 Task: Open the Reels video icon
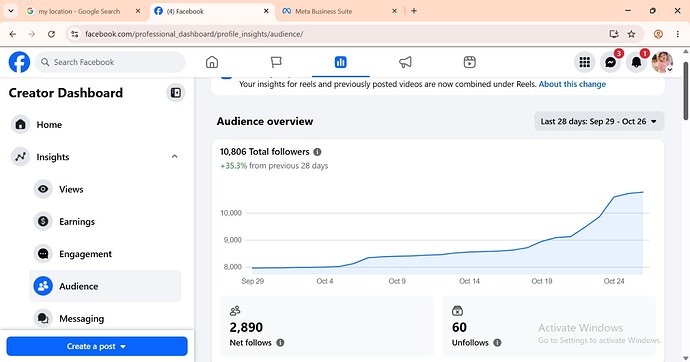(470, 62)
